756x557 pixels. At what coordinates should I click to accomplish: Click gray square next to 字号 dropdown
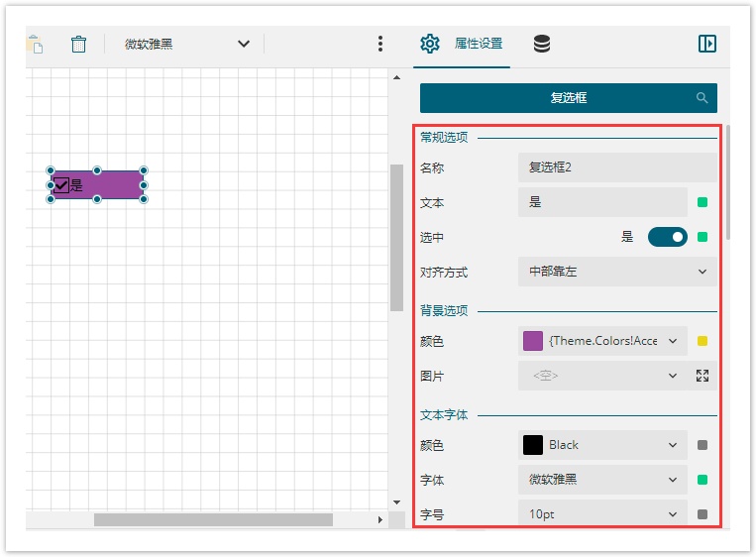click(x=702, y=514)
